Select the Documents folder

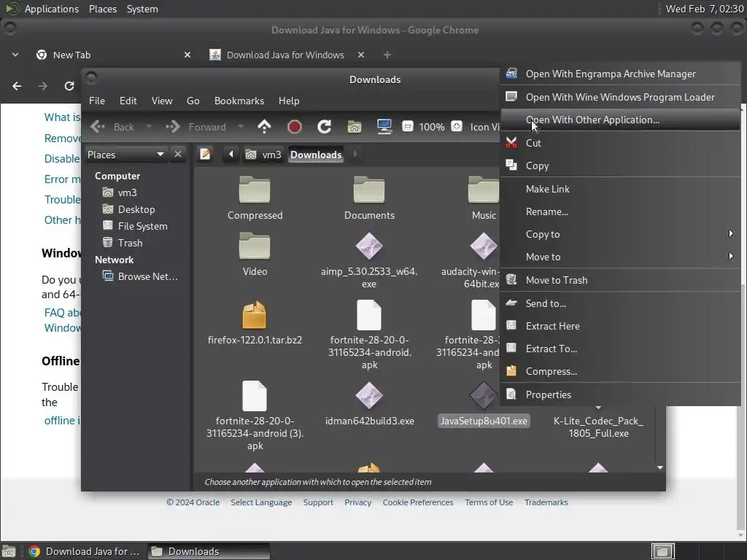point(369,198)
